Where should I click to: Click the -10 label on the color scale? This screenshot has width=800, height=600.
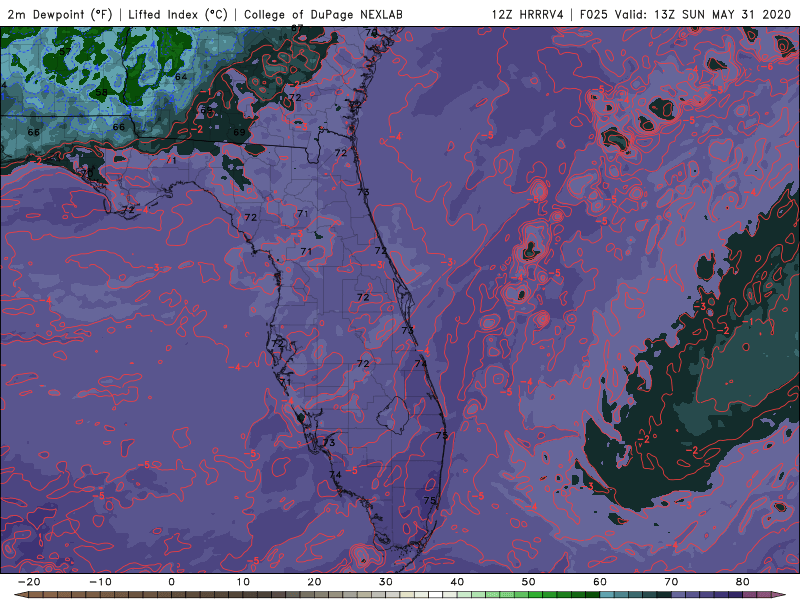[x=100, y=582]
